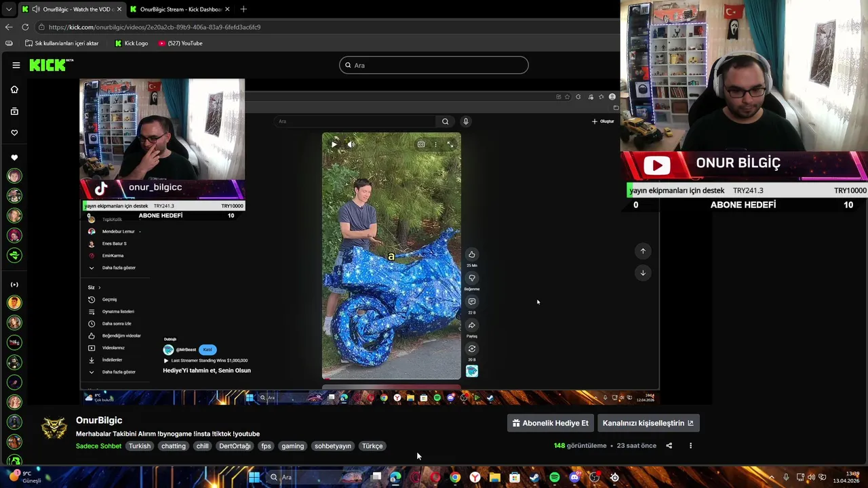Enter fullscreen on the Shorts player
868x488 pixels.
pos(450,144)
